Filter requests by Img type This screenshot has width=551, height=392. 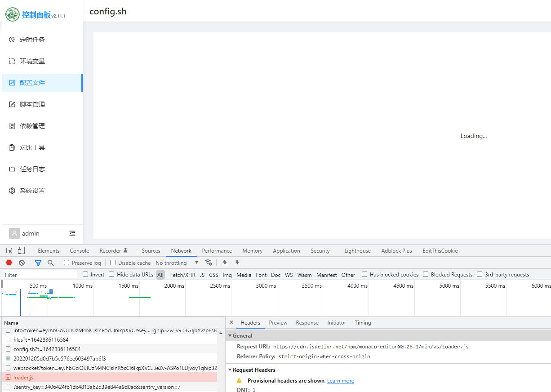click(x=227, y=275)
